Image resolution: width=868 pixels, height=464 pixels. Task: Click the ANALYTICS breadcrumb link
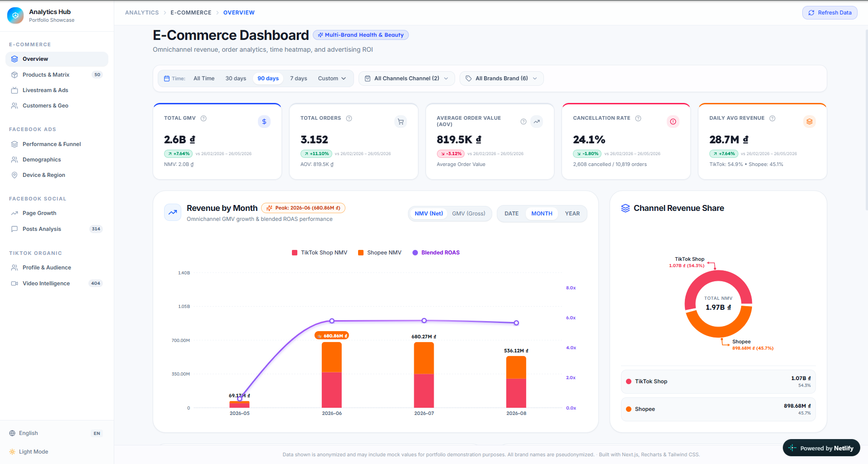click(x=142, y=13)
